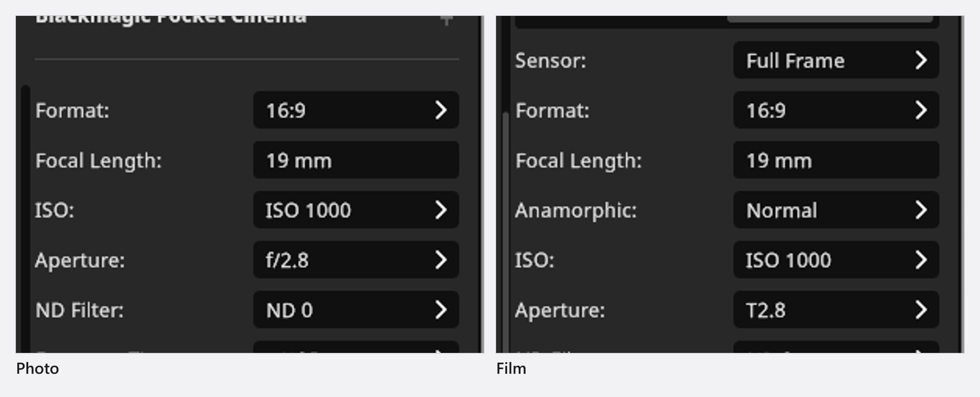Screen dimensions: 980x397
Task: Open the ISO 1000 dropdown in Photo panel
Action: 356,210
